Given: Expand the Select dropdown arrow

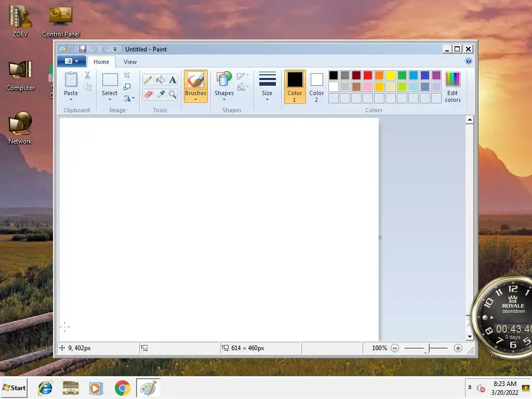Looking at the screenshot, I should [110, 100].
